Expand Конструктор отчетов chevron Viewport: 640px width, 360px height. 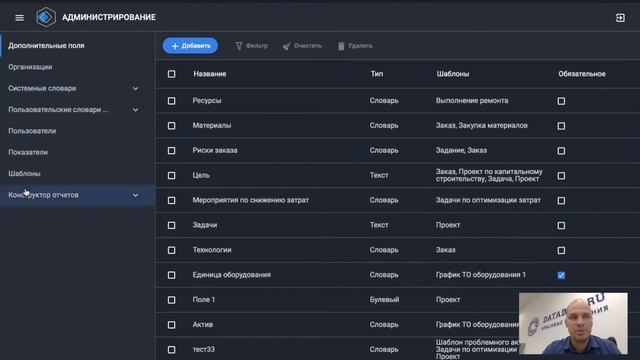135,195
